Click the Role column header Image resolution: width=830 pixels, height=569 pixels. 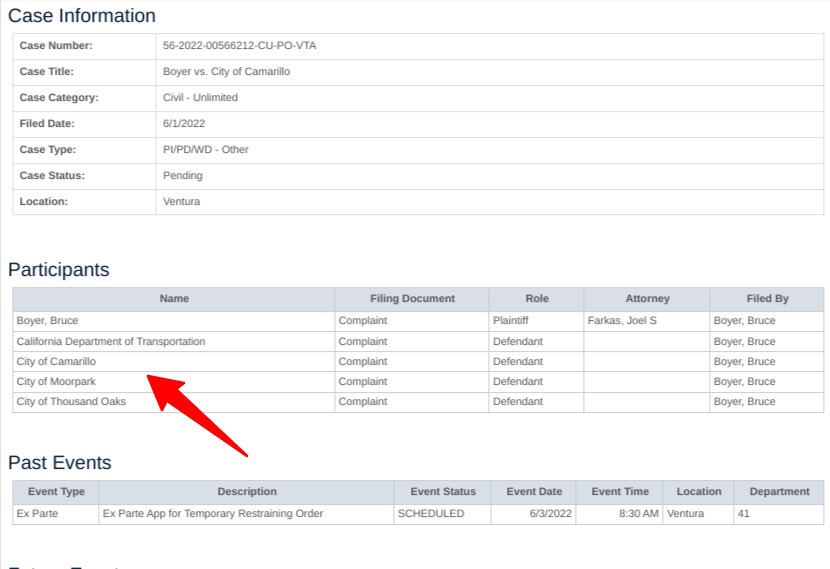click(x=537, y=299)
